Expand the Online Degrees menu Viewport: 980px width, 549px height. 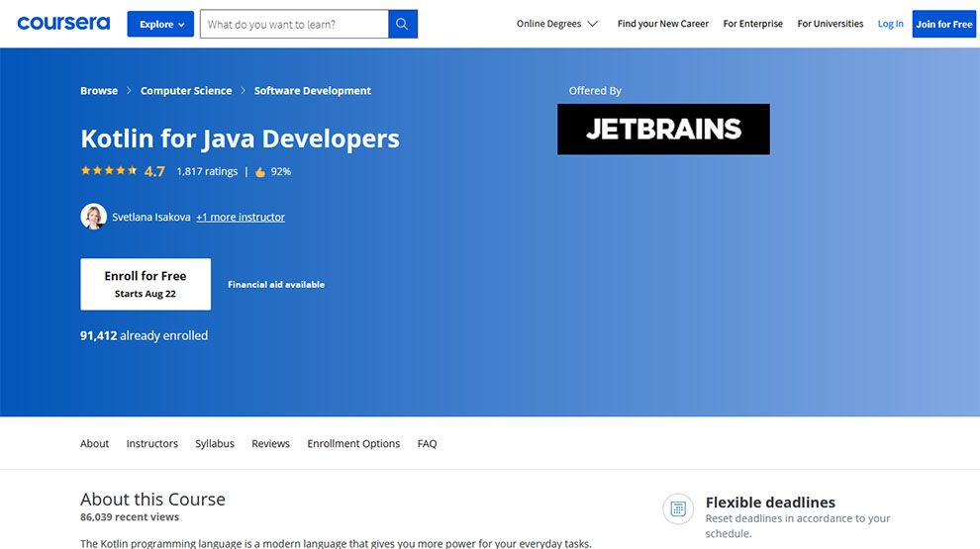[x=557, y=24]
